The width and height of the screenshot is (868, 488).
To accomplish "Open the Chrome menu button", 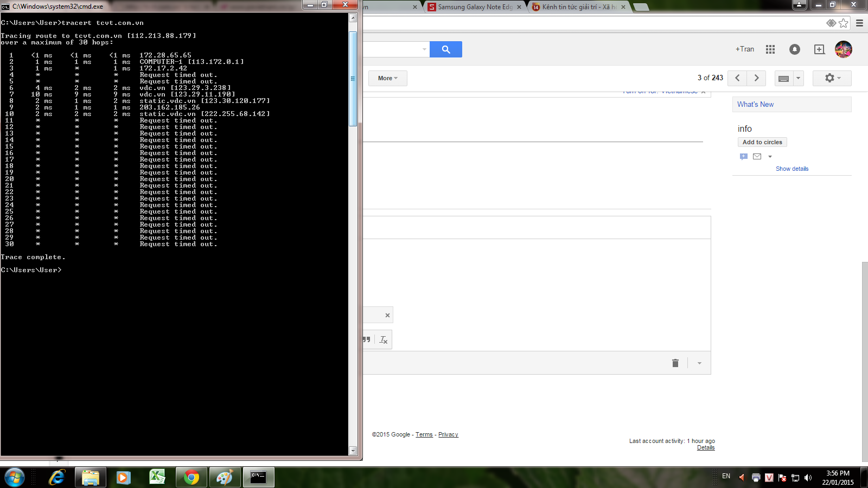I will (859, 23).
